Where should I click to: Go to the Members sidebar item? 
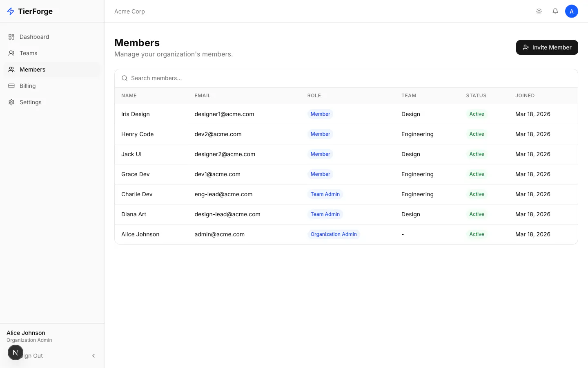point(52,70)
